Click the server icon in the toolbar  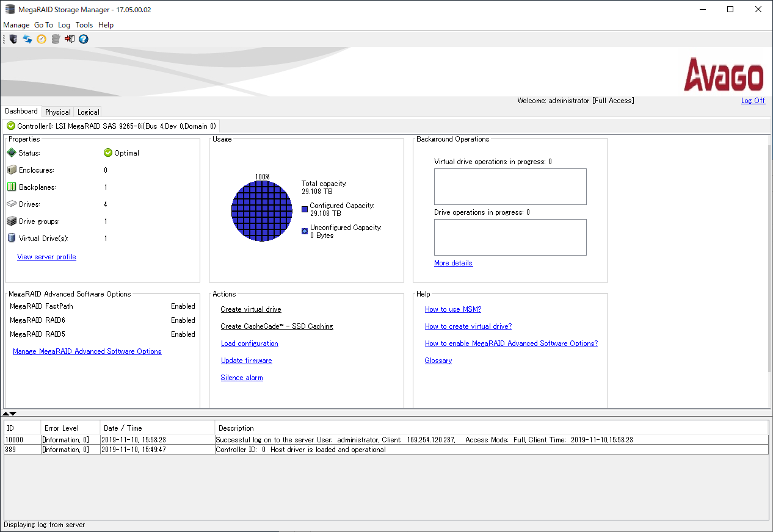[13, 39]
